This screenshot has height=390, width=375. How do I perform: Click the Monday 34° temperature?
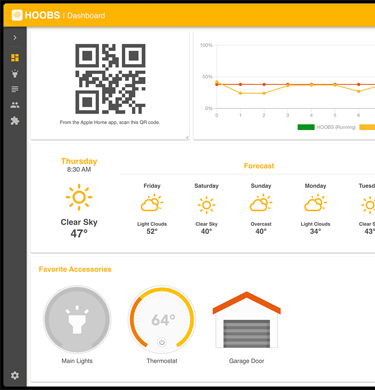(315, 231)
